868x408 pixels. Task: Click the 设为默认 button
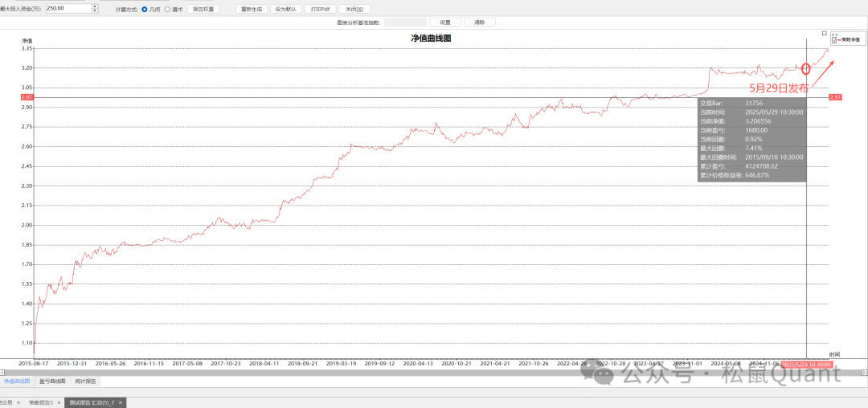point(285,9)
